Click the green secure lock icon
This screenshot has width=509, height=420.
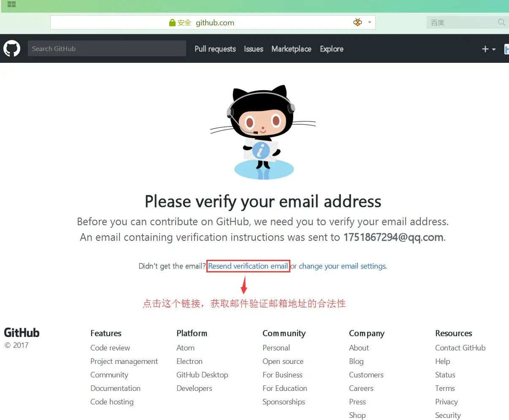coord(172,23)
